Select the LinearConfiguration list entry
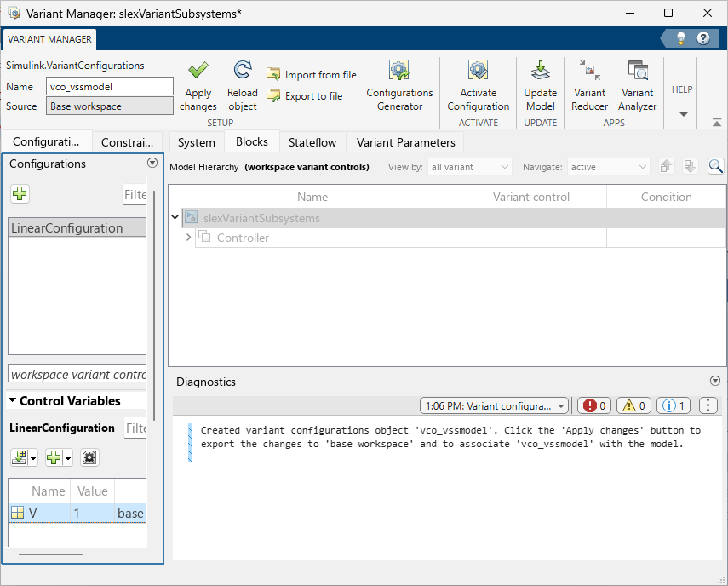Screen dimensions: 728x586 (x=77, y=227)
